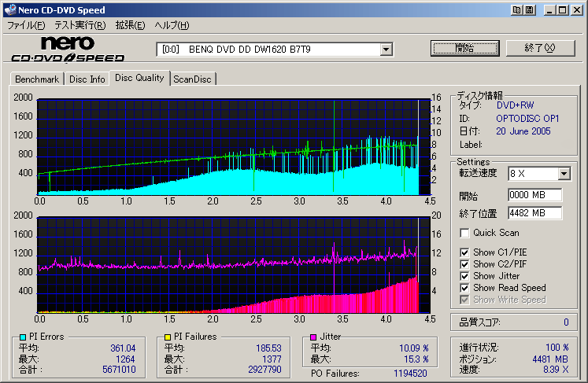588x383 pixels.
Task: Click the upper PI Errors graph area
Action: [234, 147]
